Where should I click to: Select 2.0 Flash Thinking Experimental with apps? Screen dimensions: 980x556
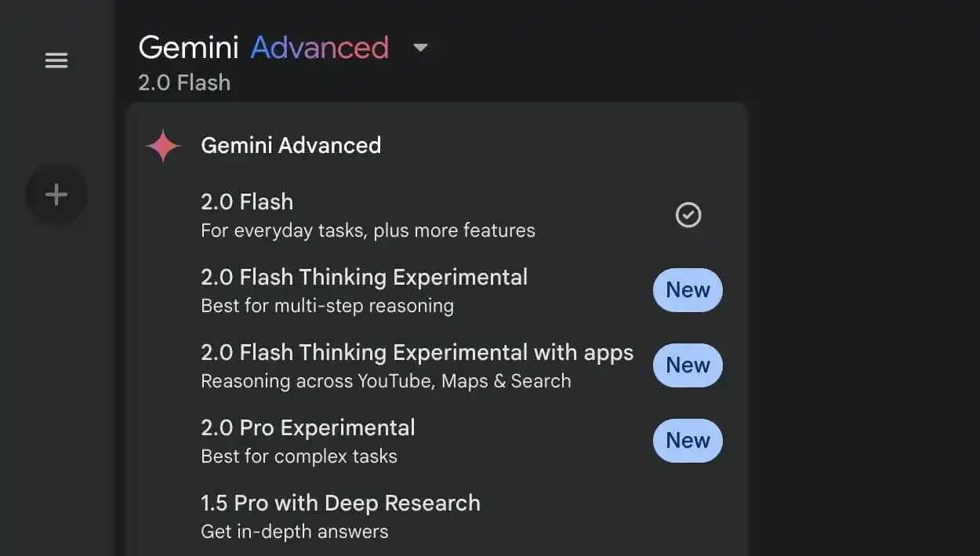417,352
